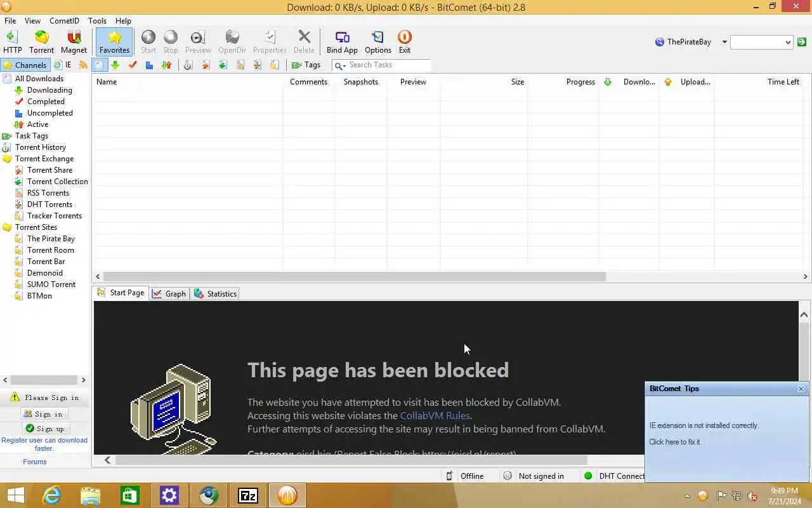Screen dimensions: 812x508
Task: Toggle the Active tasks filter icon
Action: click(166, 65)
